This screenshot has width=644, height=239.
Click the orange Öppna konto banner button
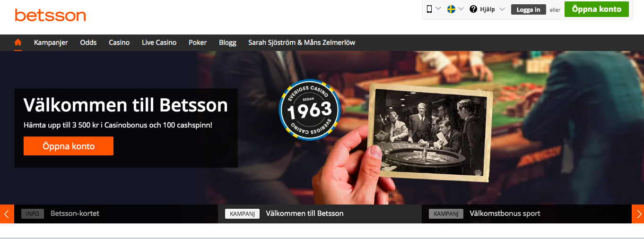[x=69, y=146]
